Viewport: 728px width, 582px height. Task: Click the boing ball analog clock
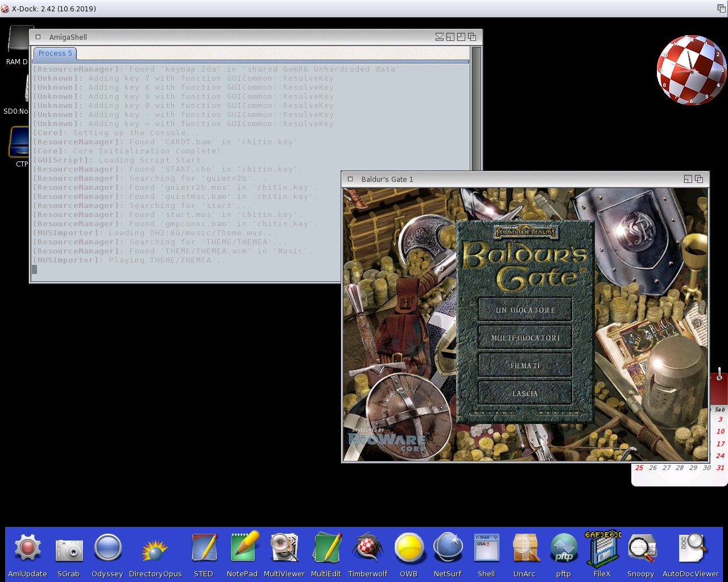tap(692, 70)
